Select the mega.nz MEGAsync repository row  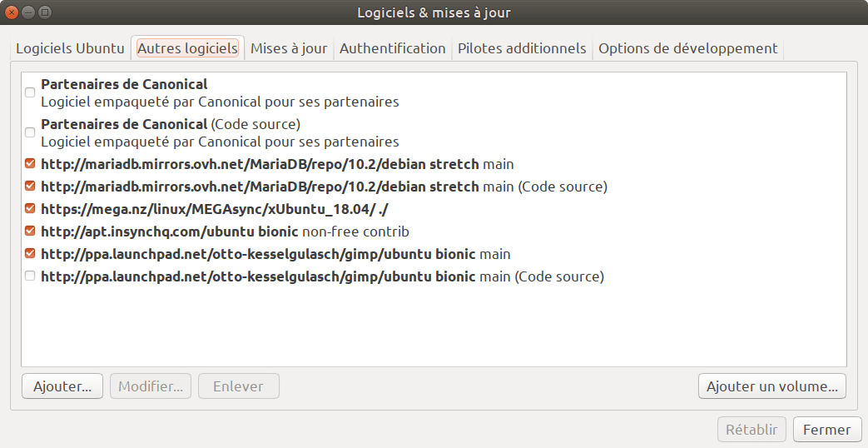[434, 209]
